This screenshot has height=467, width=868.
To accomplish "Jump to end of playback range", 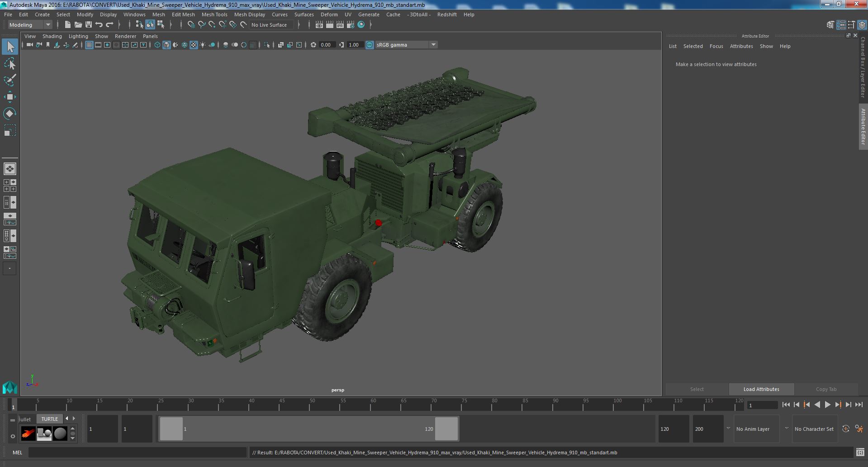I will 859,405.
